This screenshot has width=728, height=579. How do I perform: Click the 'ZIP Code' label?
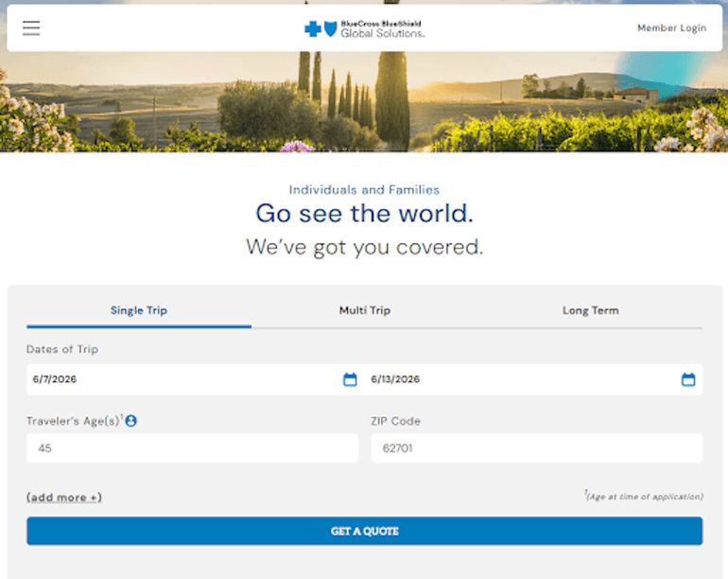click(x=395, y=421)
